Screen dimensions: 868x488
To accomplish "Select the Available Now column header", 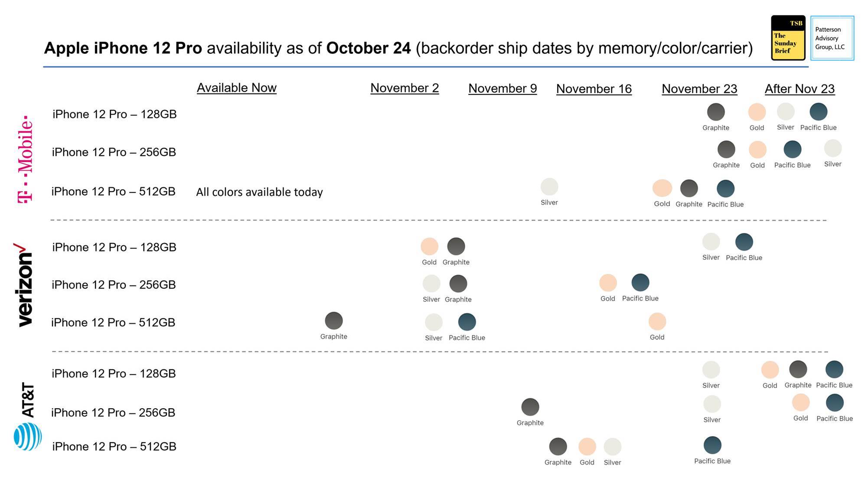I will [x=236, y=88].
